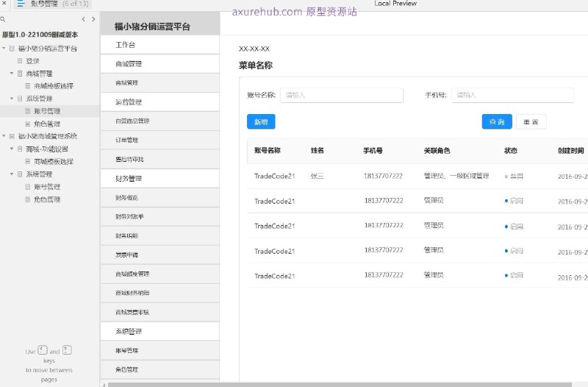Screen dimensions: 588x387
Task: Click the 账号名称 table column header
Action: [268, 151]
